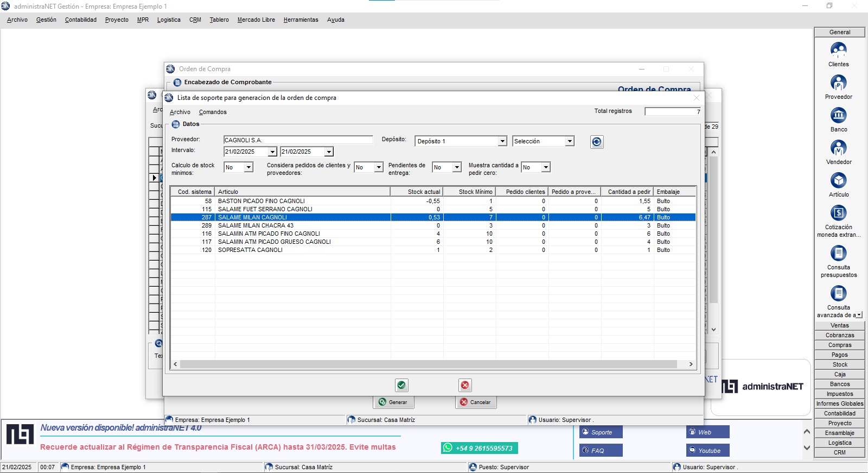Expand the sidebar icon list arrow
The width and height of the screenshot is (868, 473).
point(859,315)
